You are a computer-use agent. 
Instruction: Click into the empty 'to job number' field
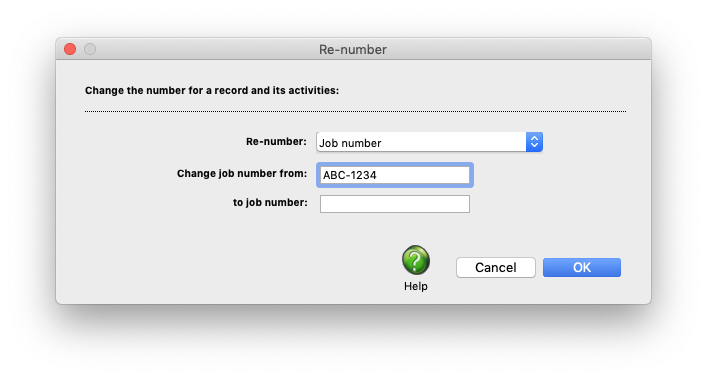tap(395, 204)
